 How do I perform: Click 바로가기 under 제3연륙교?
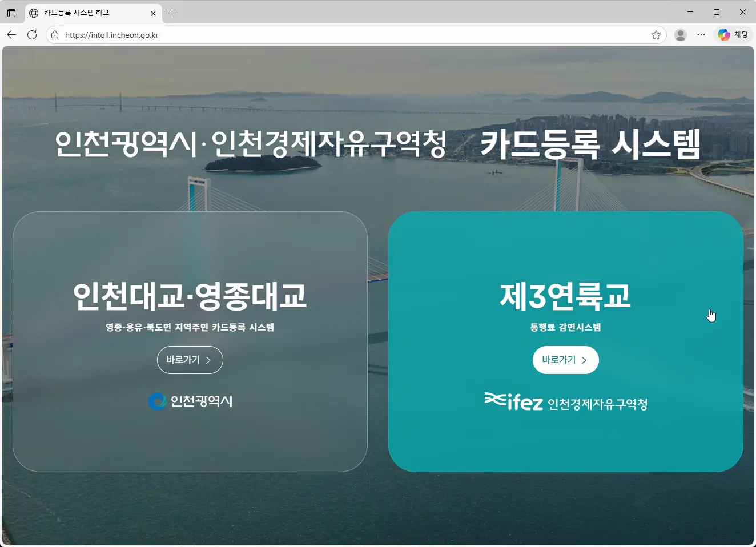click(x=566, y=360)
